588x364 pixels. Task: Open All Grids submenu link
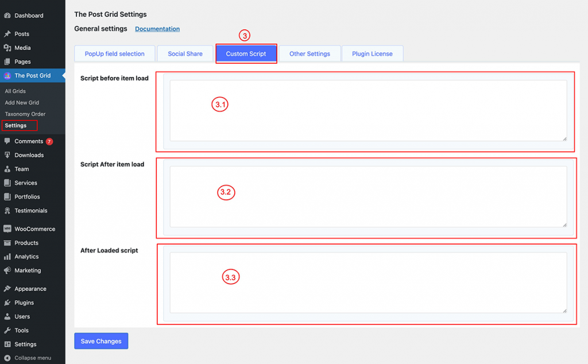click(x=16, y=91)
